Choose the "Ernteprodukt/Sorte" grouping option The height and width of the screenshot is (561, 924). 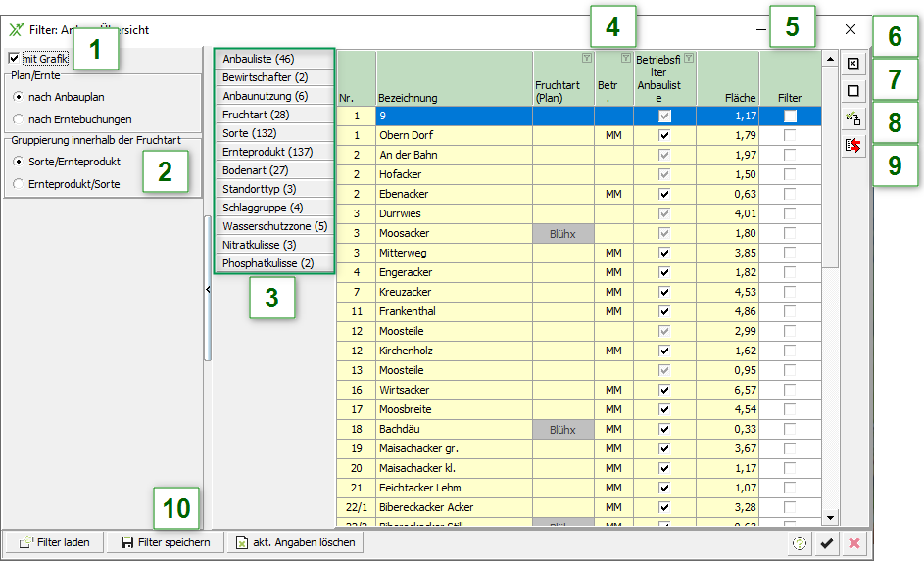point(18,183)
